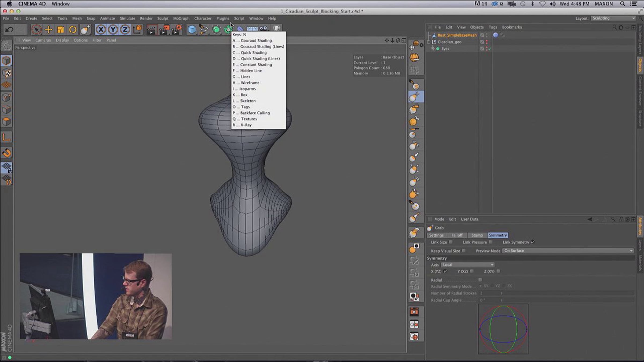Image resolution: width=644 pixels, height=362 pixels.
Task: Click the symmetry axis preview sphere
Action: 503,329
